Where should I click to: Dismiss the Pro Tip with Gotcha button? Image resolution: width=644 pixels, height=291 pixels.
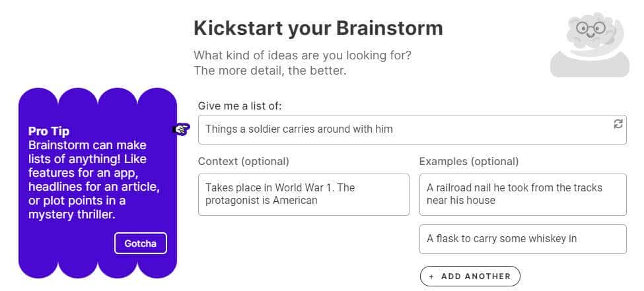pos(140,243)
